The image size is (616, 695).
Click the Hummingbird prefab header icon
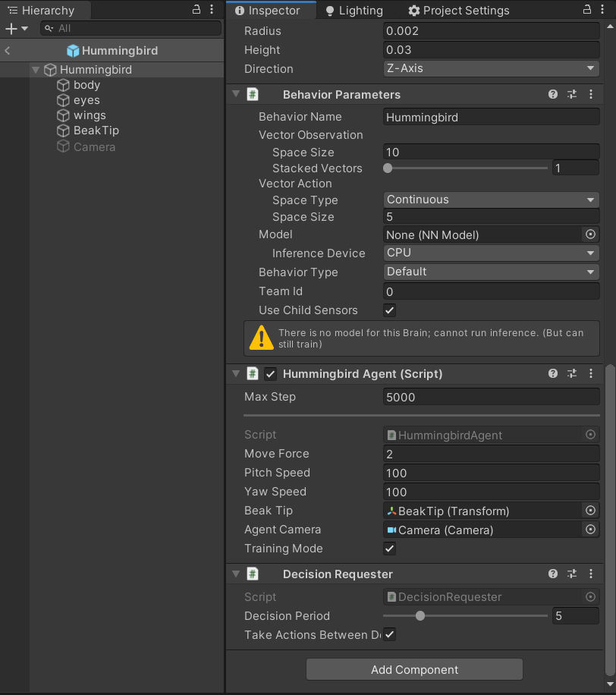pyautogui.click(x=73, y=51)
